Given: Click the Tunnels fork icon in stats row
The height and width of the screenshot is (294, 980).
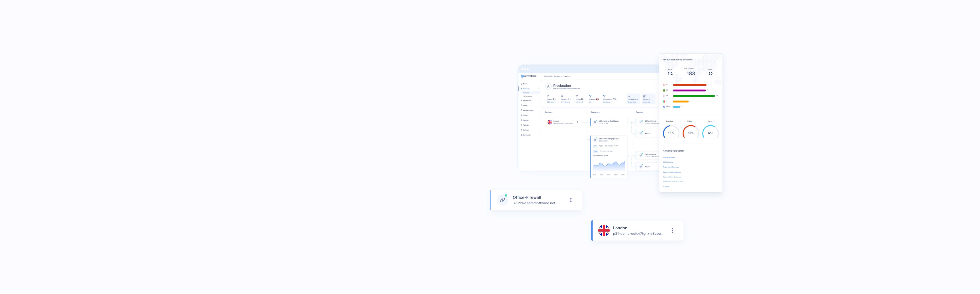Looking at the screenshot, I should 577,96.
